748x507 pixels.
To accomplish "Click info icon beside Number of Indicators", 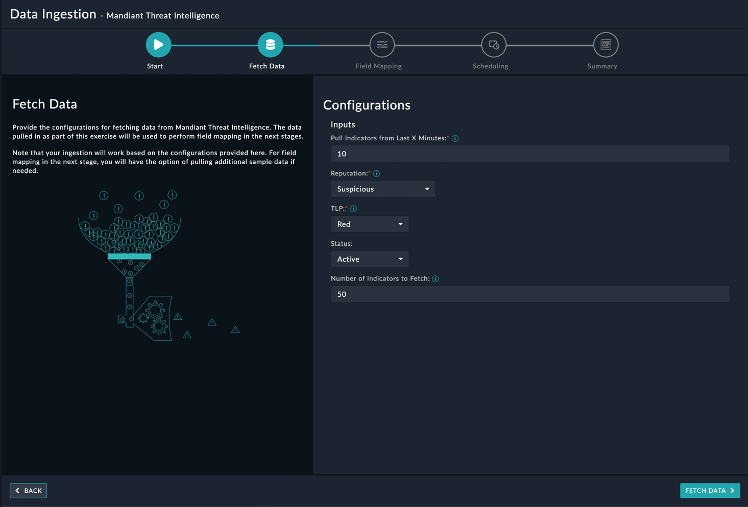I will tap(437, 279).
